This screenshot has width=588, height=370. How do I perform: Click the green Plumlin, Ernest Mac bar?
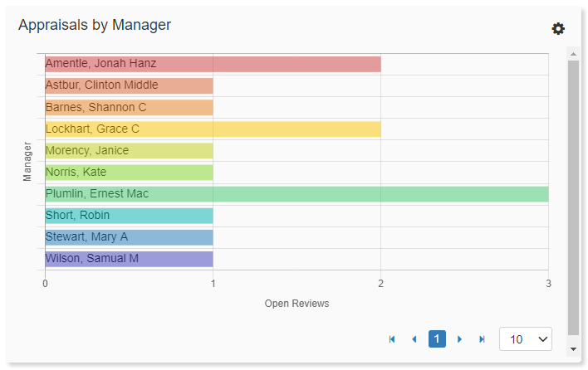pos(296,193)
